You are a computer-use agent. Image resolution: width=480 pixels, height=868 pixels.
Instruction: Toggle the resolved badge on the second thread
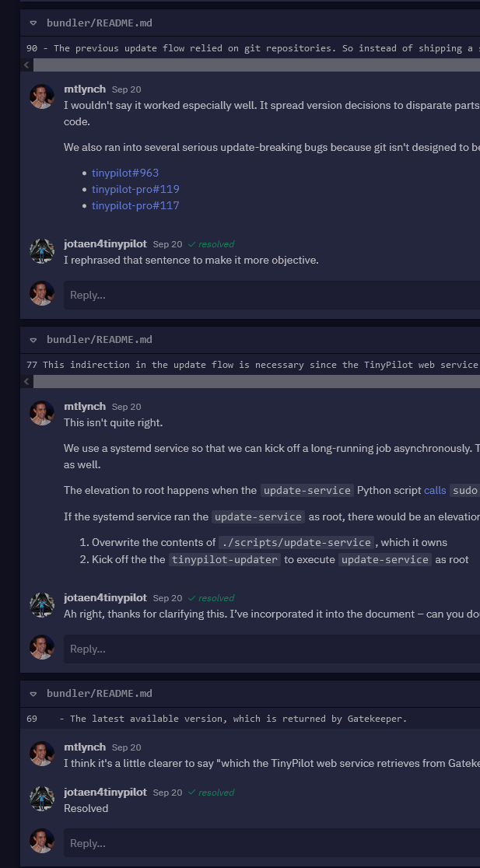pyautogui.click(x=211, y=597)
